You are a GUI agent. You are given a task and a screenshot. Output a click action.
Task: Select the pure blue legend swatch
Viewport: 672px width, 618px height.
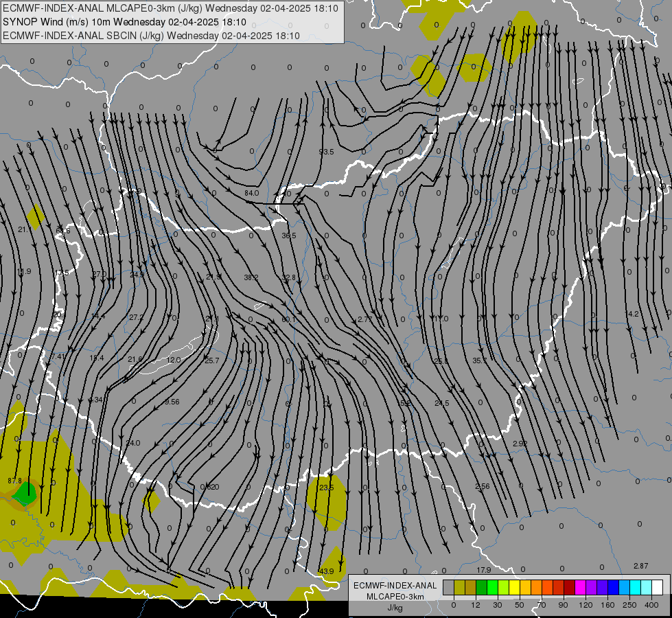pyautogui.click(x=613, y=587)
